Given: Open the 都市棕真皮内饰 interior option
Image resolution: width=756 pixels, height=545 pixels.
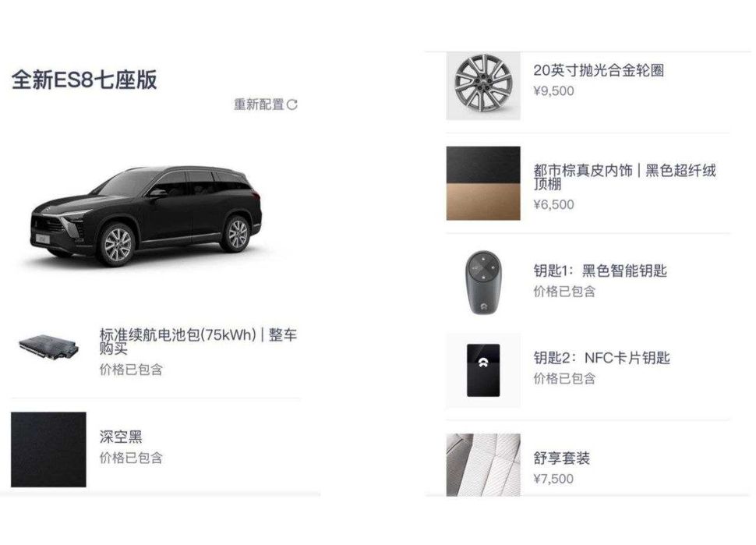Looking at the screenshot, I should 624,177.
